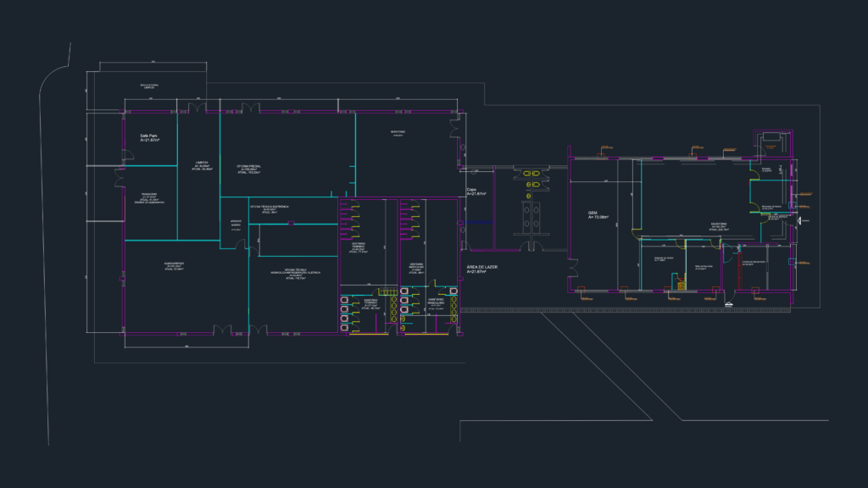Click the GSM A=73.08m² label
The image size is (868, 488).
598,214
